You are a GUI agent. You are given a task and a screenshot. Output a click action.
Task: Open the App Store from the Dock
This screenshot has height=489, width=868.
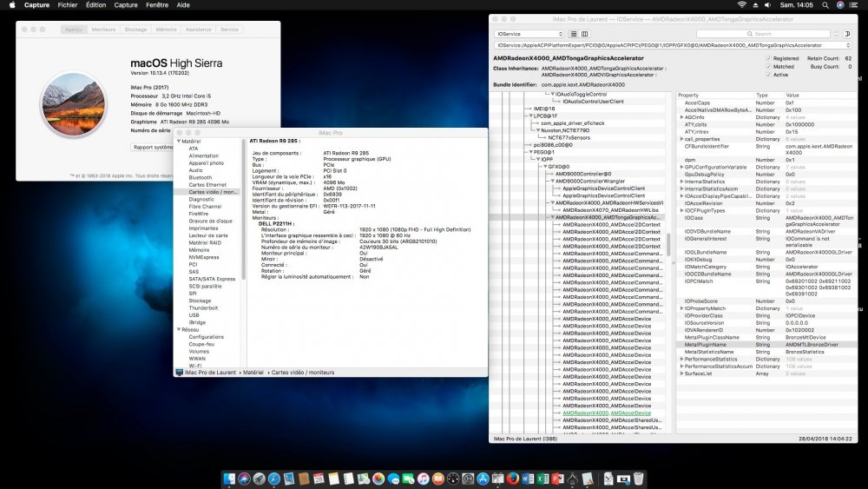[483, 479]
